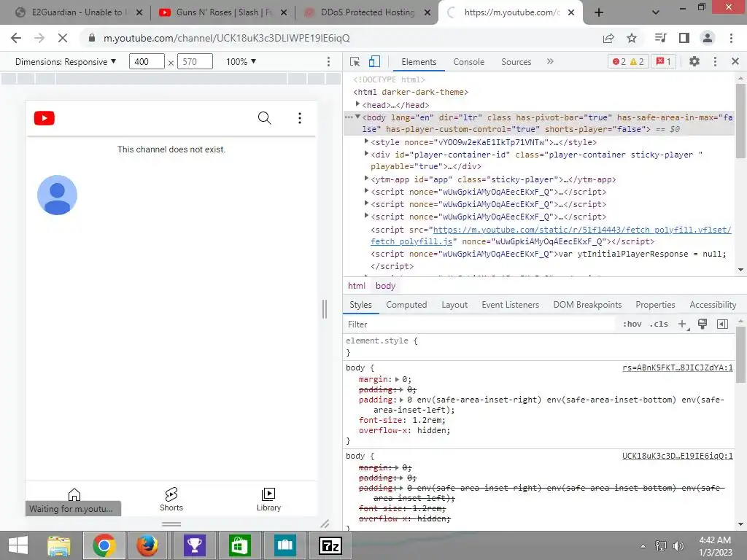Viewport: 747px width, 560px height.
Task: Open Chrome's three-dot main menu
Action: (x=731, y=38)
